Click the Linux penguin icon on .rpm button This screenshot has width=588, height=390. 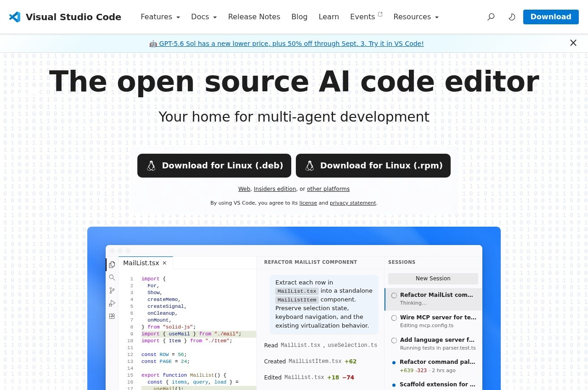click(310, 166)
